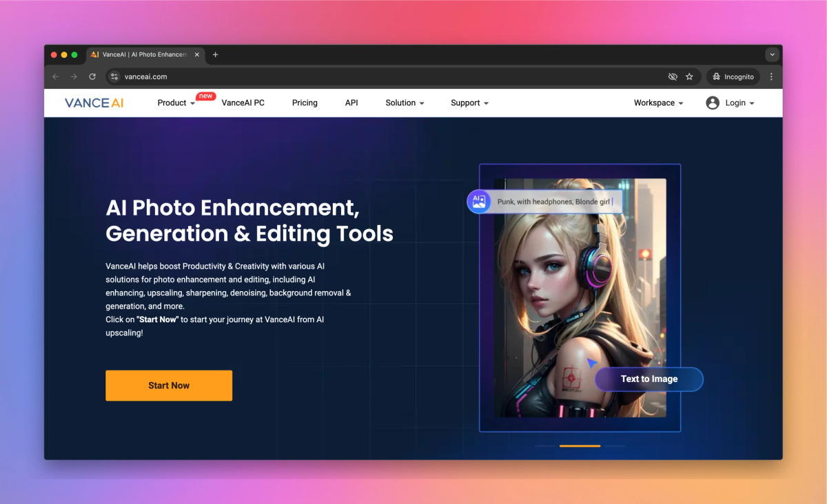Click the Start Now button
Viewport: 827px width, 504px height.
(169, 386)
